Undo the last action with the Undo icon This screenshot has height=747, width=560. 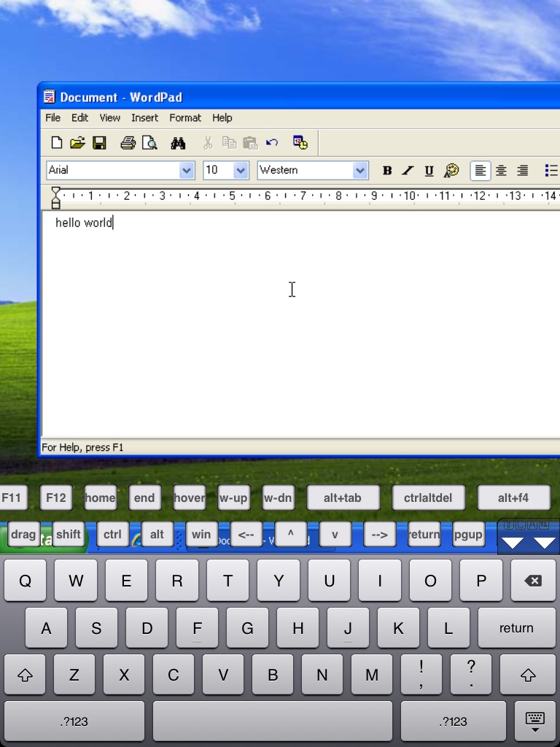[272, 142]
